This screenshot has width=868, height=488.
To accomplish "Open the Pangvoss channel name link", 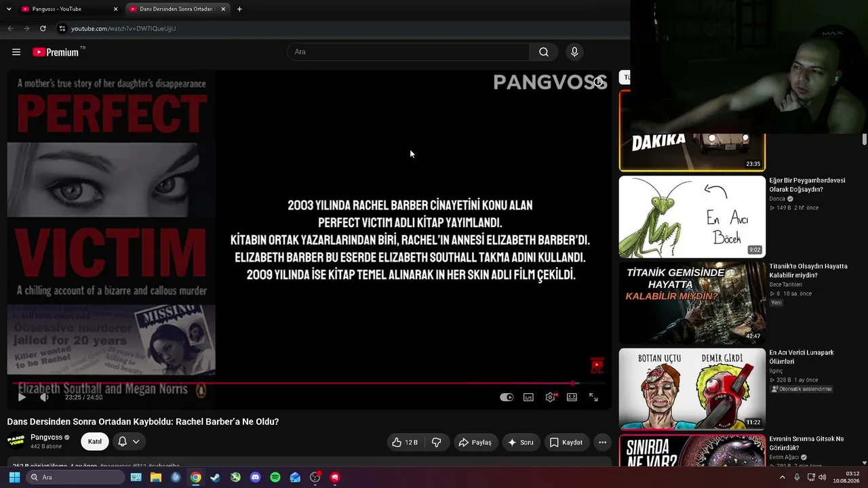I will [46, 437].
